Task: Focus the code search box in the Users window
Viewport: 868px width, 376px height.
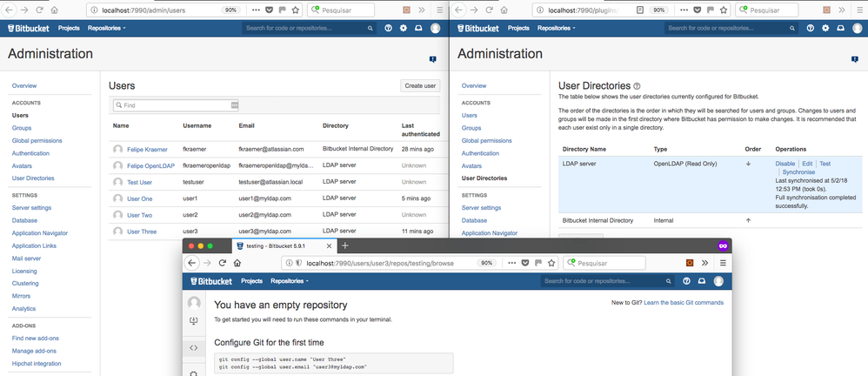Action: point(309,28)
